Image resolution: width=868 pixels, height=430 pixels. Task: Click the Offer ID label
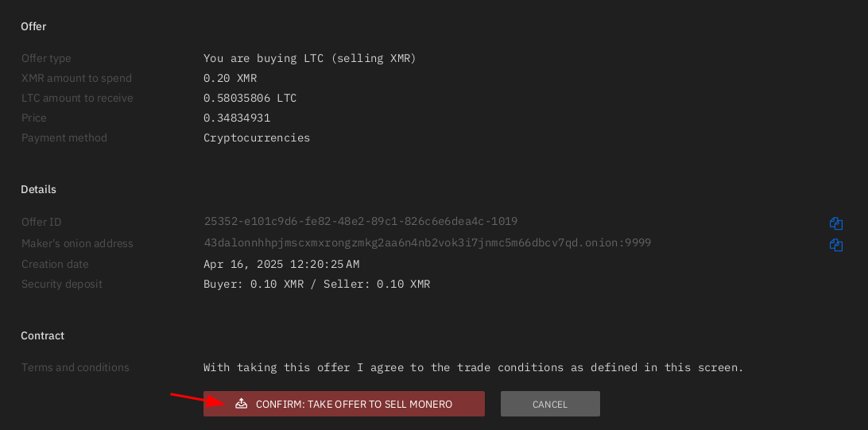(x=41, y=222)
